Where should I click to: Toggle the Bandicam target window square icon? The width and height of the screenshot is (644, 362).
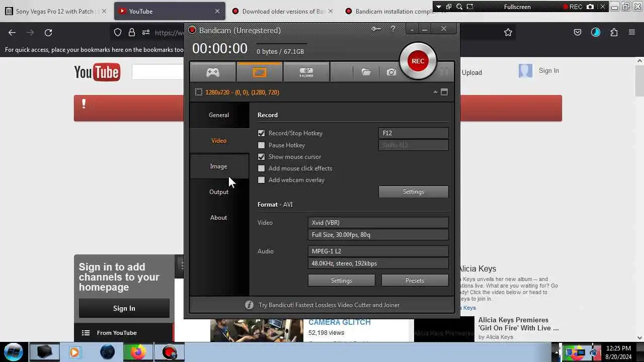tap(444, 92)
